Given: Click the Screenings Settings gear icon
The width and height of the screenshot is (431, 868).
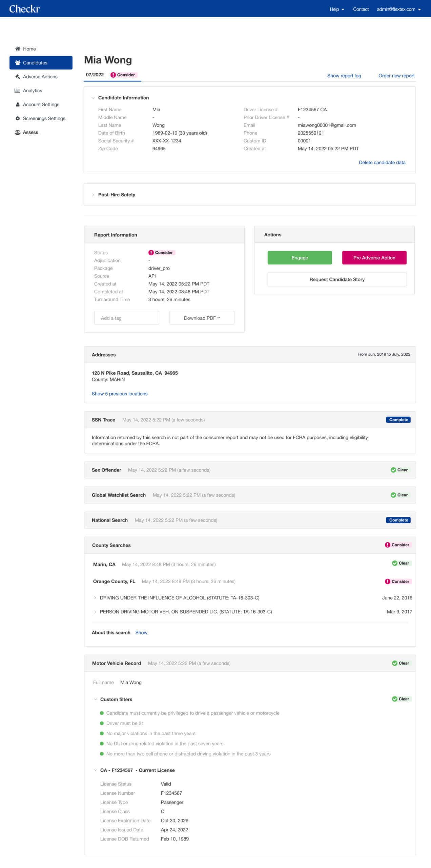Looking at the screenshot, I should (18, 118).
